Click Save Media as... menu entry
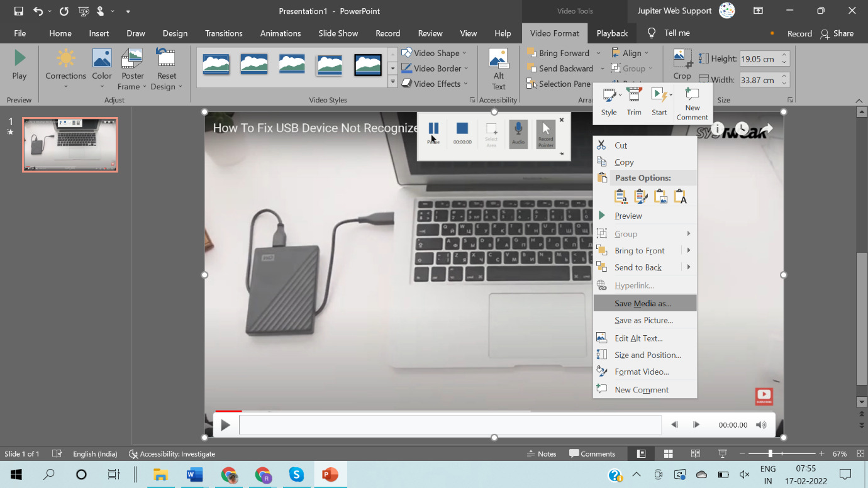 coord(645,303)
